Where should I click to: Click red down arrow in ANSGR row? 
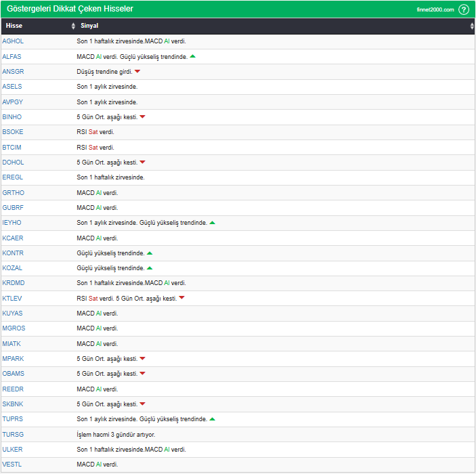(x=137, y=71)
